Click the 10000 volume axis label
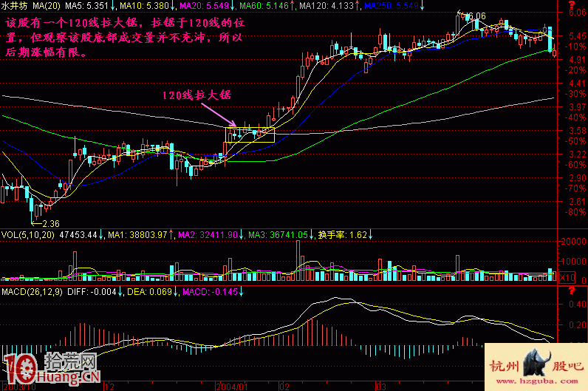588x391 pixels. point(573,261)
